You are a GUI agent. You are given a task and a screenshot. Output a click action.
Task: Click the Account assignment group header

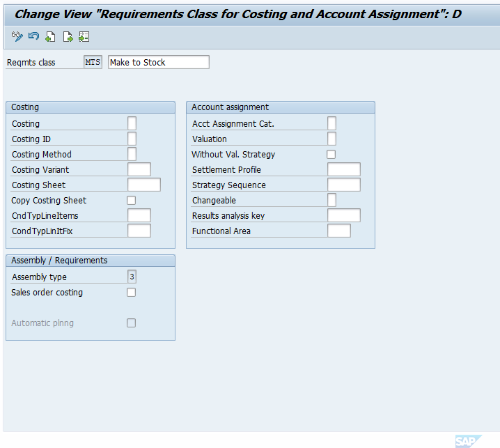point(281,107)
